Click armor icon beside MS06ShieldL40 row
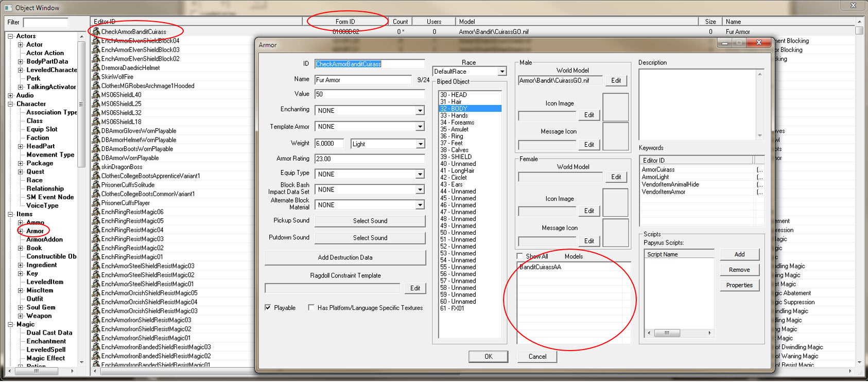Viewport: 868px width, 382px height. coord(96,95)
